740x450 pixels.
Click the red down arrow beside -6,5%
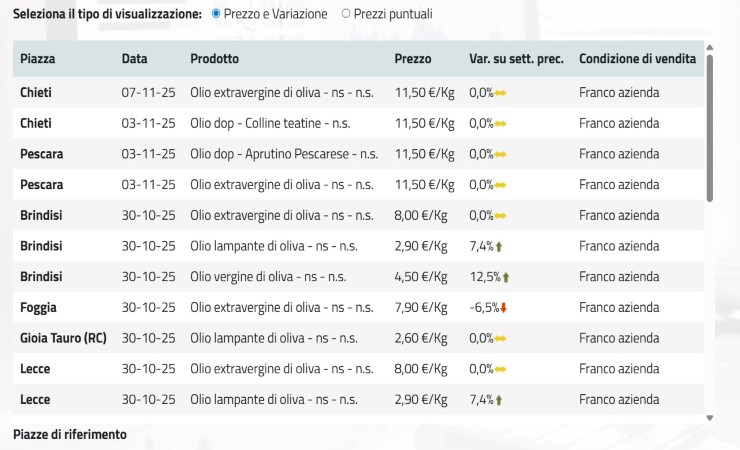(x=503, y=308)
